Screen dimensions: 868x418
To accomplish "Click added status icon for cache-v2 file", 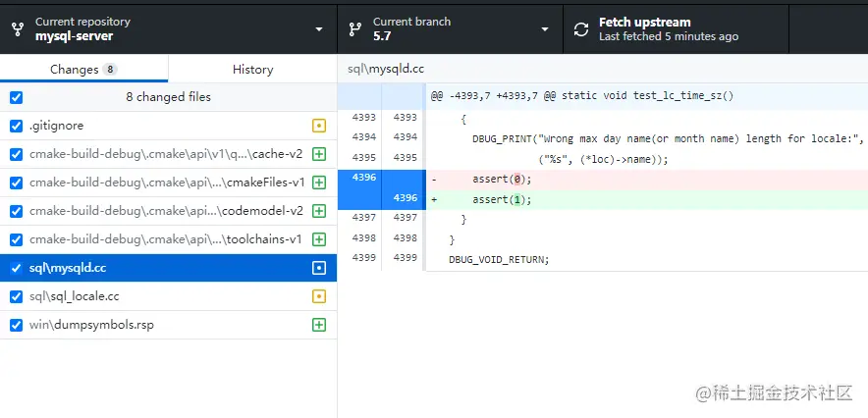I will (319, 154).
